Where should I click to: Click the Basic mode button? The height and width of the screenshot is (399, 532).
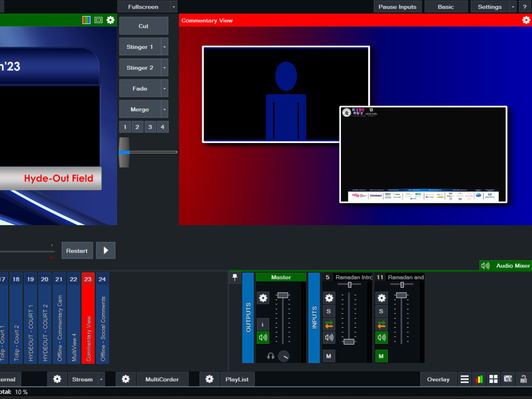click(446, 7)
